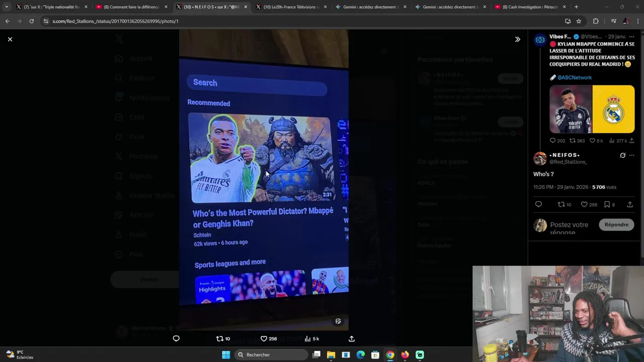Open @ABCNetwork mention link

coord(574,77)
